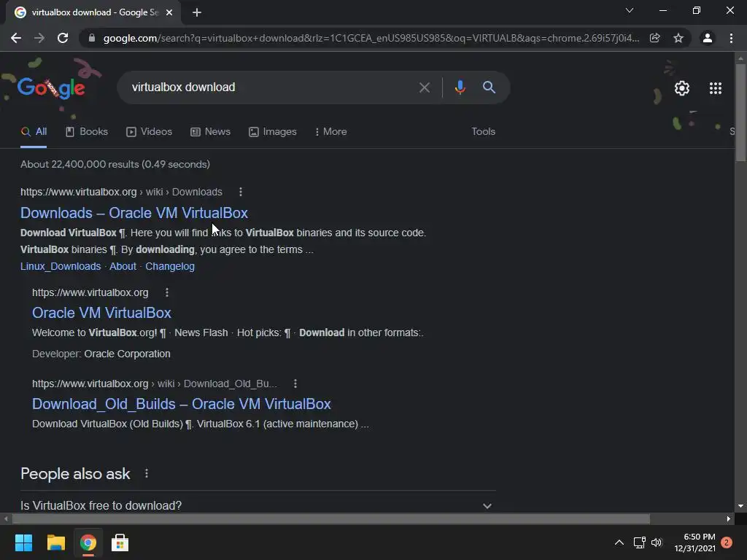Viewport: 747px width, 560px height.
Task: Open the Google apps grid
Action: pyautogui.click(x=716, y=88)
